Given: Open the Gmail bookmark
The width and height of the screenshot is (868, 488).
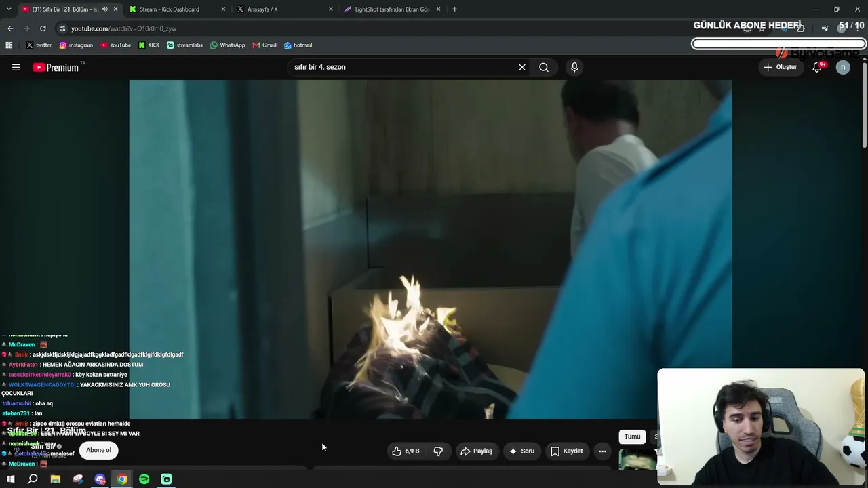Looking at the screenshot, I should (x=264, y=45).
